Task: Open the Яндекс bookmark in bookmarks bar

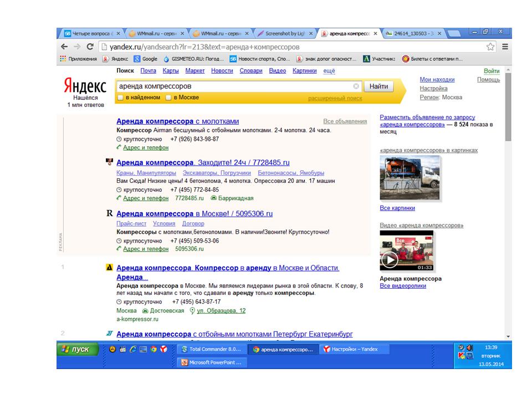Action: coord(115,59)
